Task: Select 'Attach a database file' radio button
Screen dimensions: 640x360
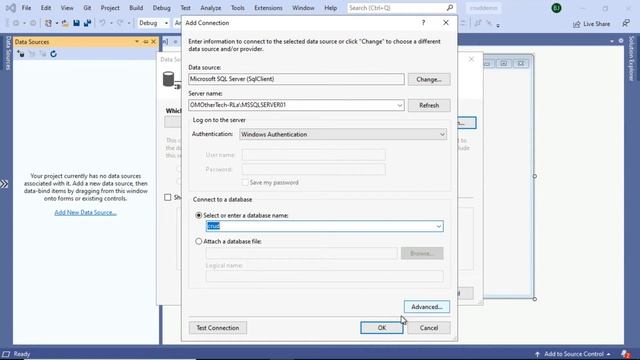Action: pos(199,241)
